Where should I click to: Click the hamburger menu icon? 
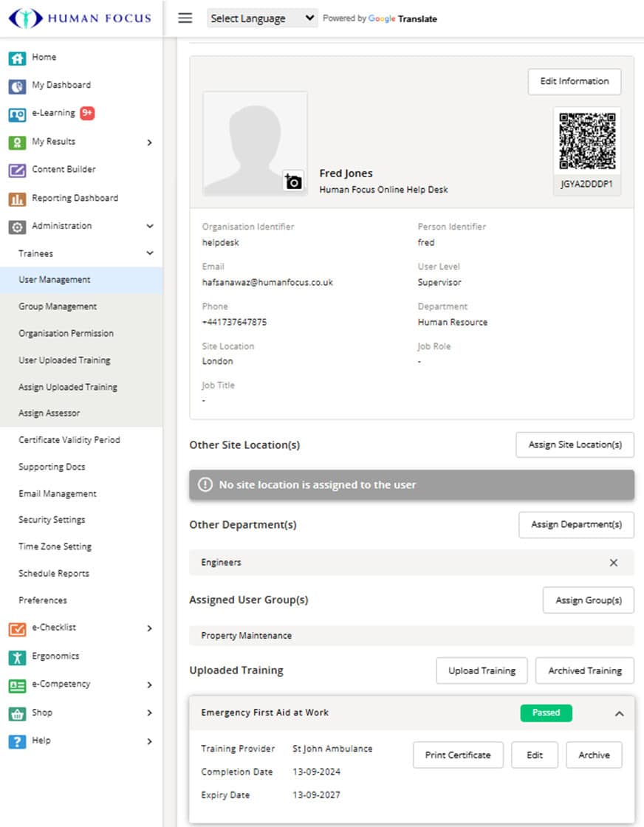[x=185, y=18]
